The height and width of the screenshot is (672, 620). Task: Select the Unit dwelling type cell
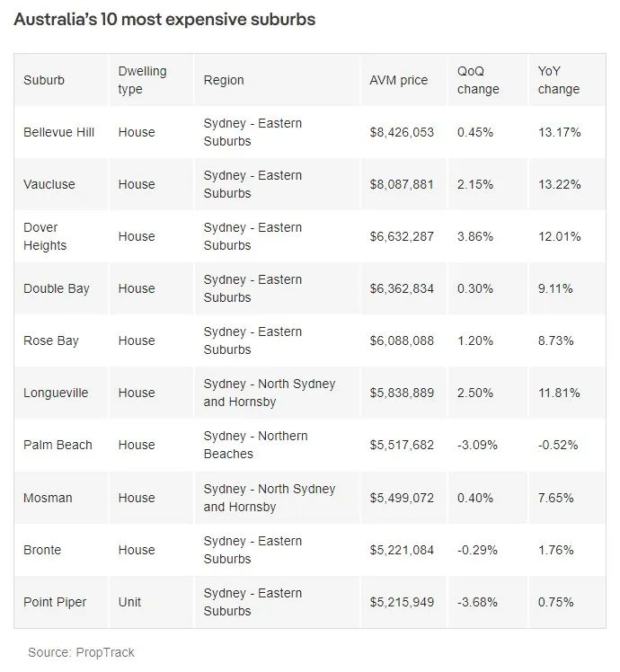pos(129,602)
